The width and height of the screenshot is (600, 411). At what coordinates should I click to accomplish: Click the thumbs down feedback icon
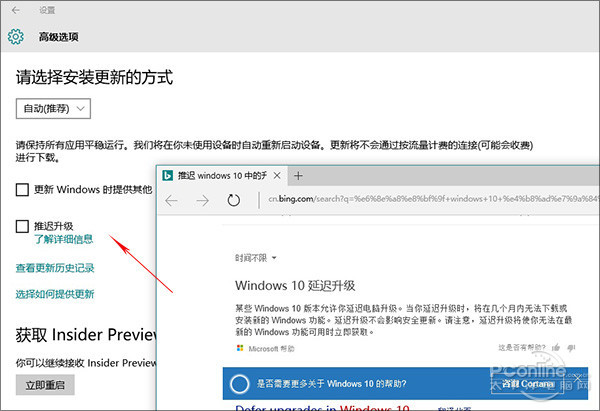(571, 348)
